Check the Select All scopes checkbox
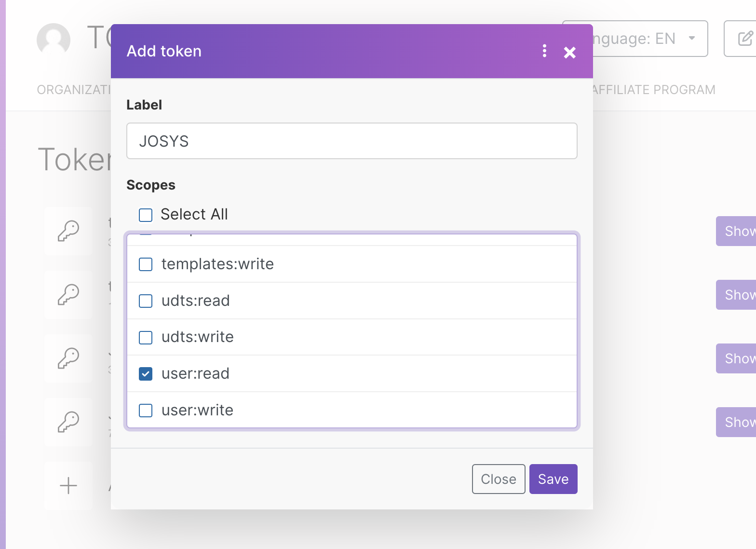 pos(146,215)
